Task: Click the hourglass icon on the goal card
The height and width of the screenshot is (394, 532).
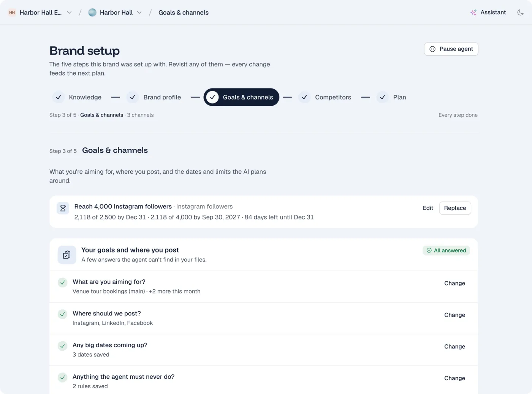Action: click(63, 208)
